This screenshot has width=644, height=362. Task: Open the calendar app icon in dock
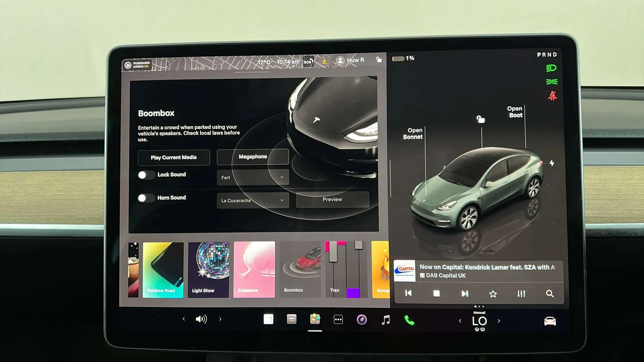292,319
